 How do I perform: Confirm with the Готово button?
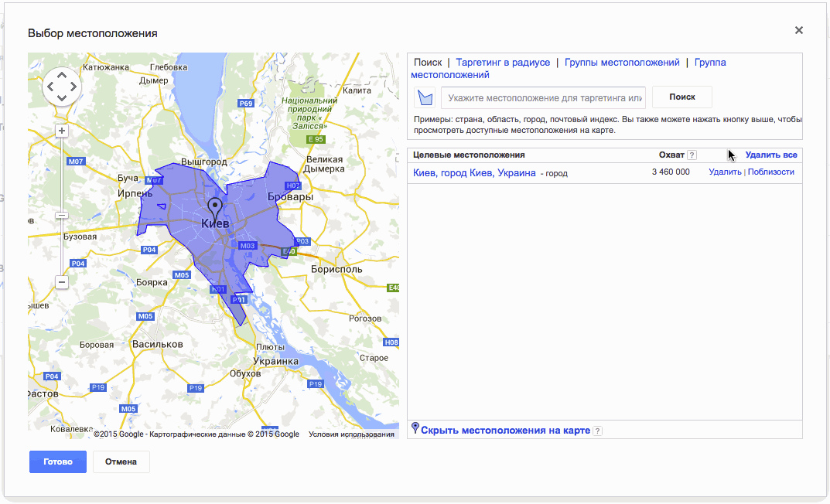coord(58,461)
